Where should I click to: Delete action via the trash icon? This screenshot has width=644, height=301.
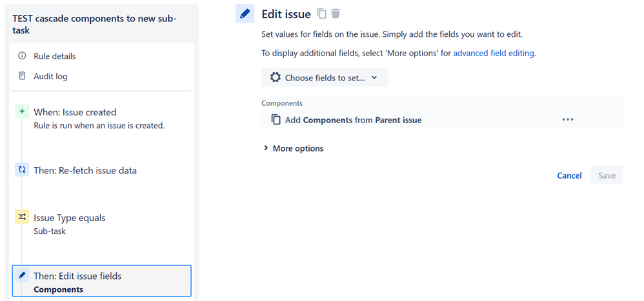click(x=336, y=14)
